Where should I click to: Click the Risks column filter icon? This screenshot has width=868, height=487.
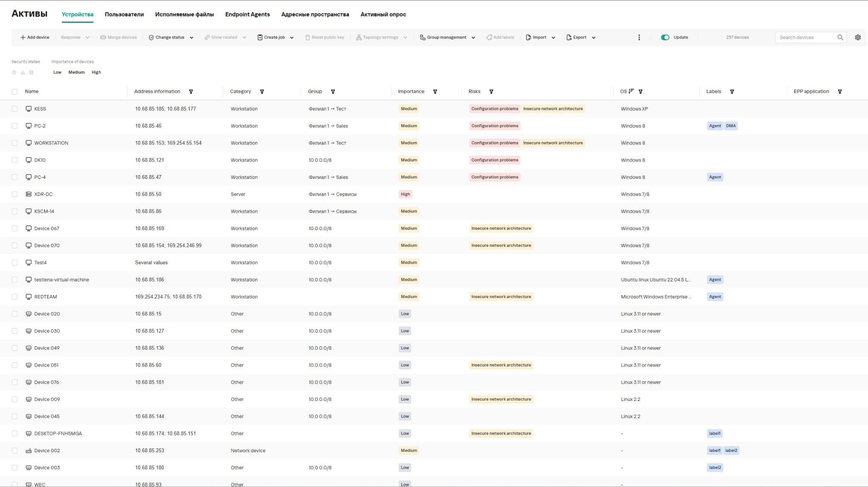[x=491, y=92]
